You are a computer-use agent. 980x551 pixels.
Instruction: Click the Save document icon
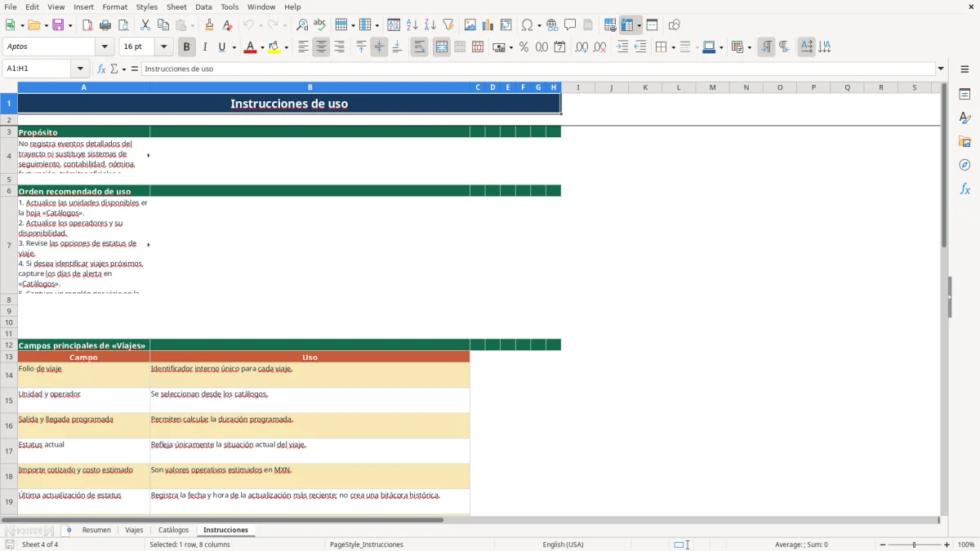pos(58,25)
